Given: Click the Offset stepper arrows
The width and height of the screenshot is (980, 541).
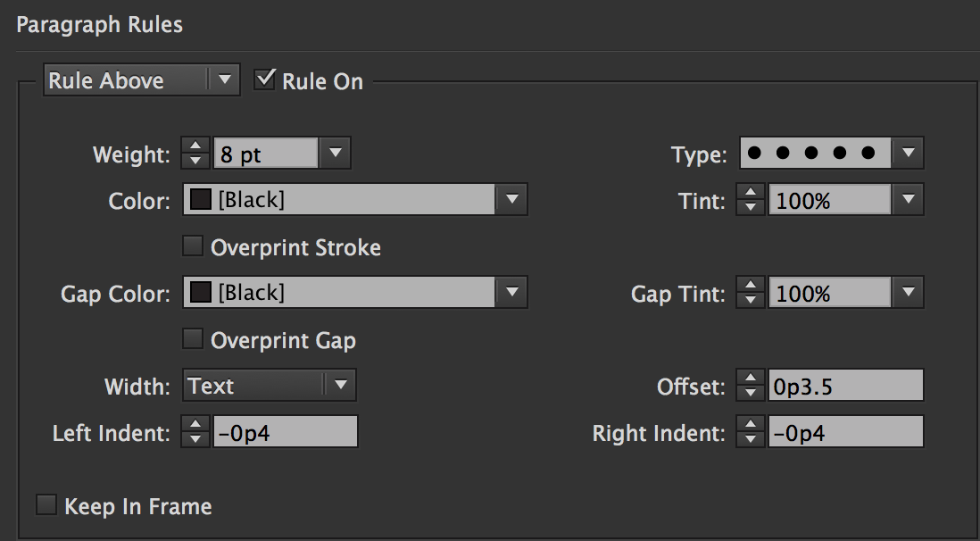Looking at the screenshot, I should (x=750, y=386).
